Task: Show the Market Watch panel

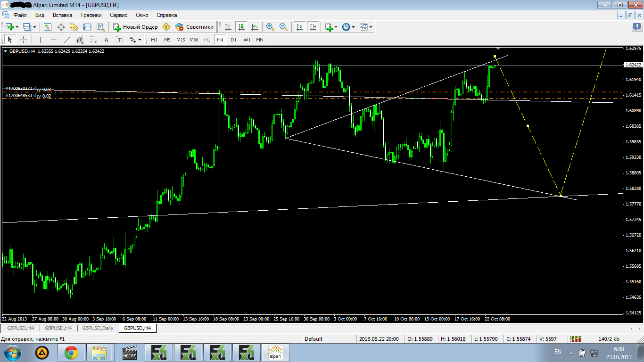Action: (48, 27)
